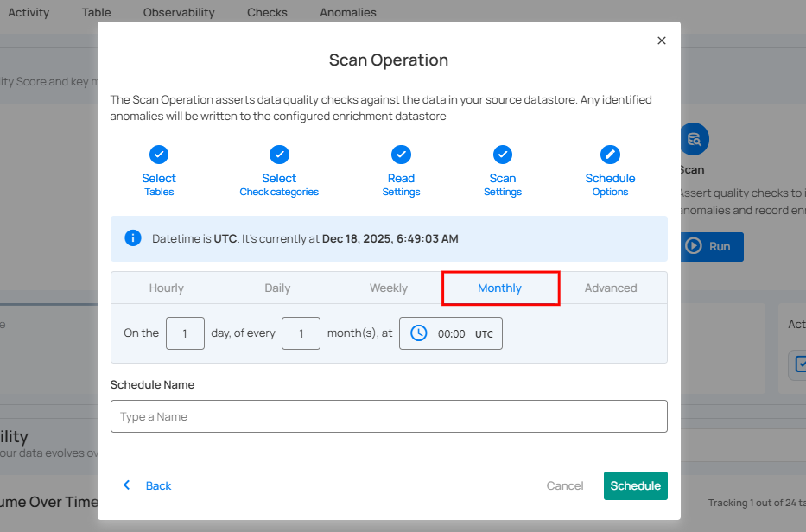
Task: Click the Schedule Options pencil step icon
Action: point(610,155)
